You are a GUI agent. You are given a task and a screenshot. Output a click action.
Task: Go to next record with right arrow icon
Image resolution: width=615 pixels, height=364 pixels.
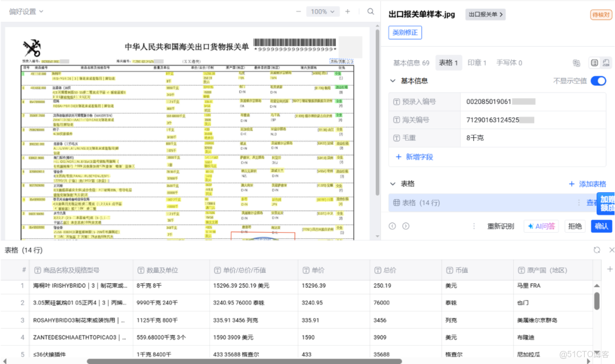click(x=405, y=226)
